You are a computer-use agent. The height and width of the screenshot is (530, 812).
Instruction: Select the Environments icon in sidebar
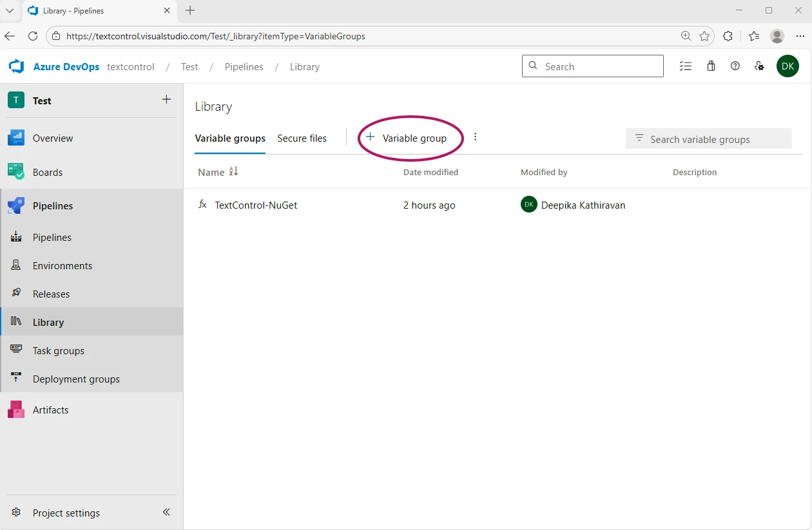coord(15,265)
